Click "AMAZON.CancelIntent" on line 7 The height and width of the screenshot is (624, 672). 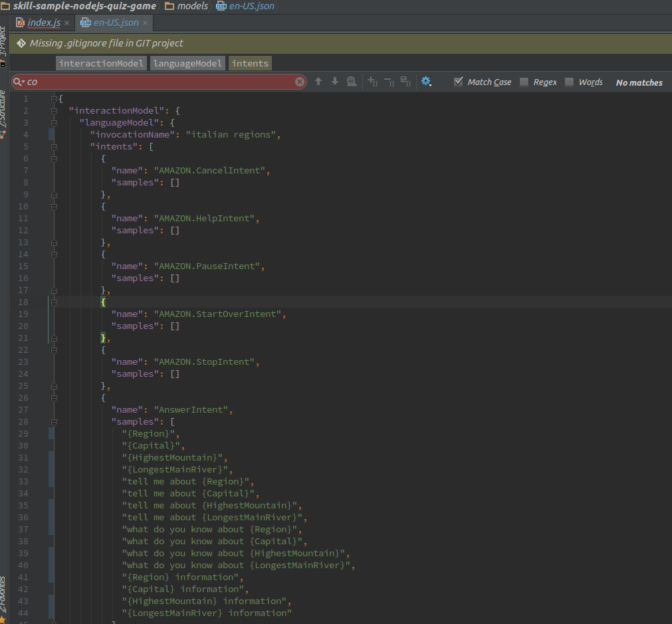click(209, 171)
